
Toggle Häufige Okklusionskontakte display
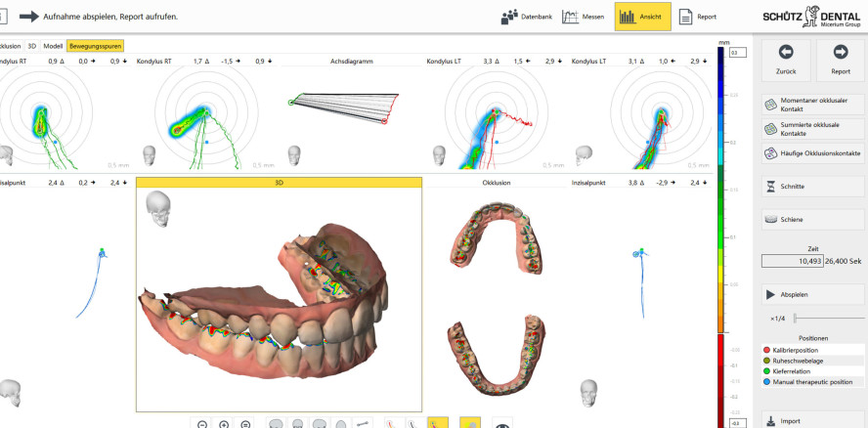click(812, 153)
